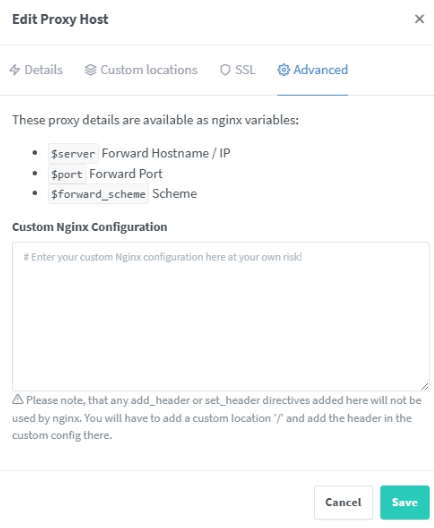Switch to the Details tab label
This screenshot has height=528, width=434.
[43, 70]
